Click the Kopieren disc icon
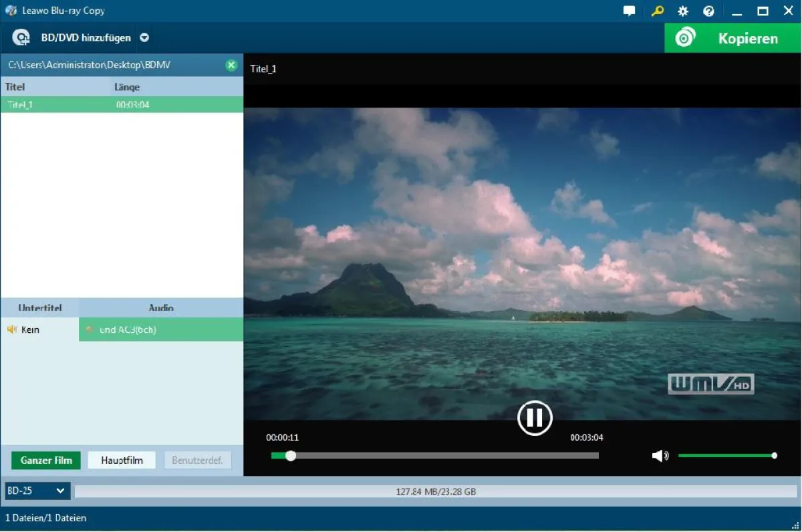This screenshot has width=802, height=532. (x=685, y=38)
